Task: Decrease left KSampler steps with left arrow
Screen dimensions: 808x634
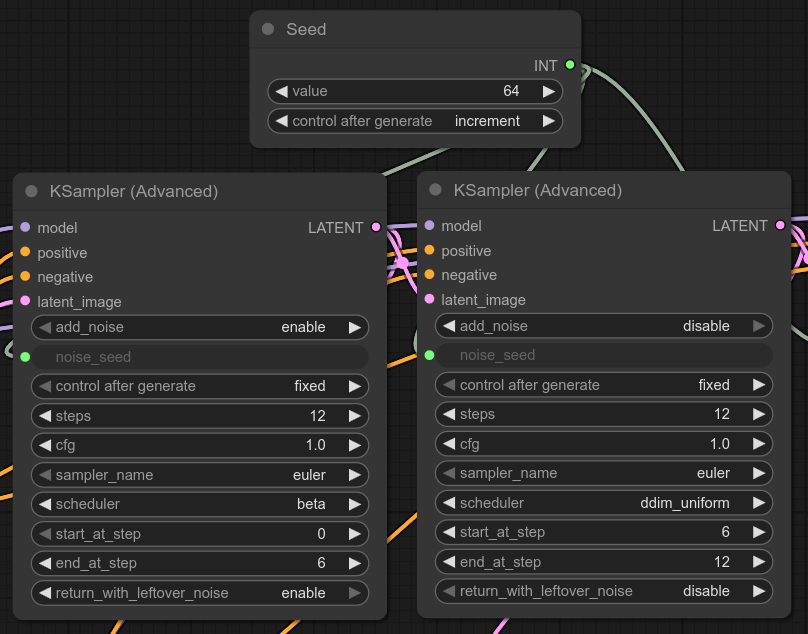Action: 45,416
